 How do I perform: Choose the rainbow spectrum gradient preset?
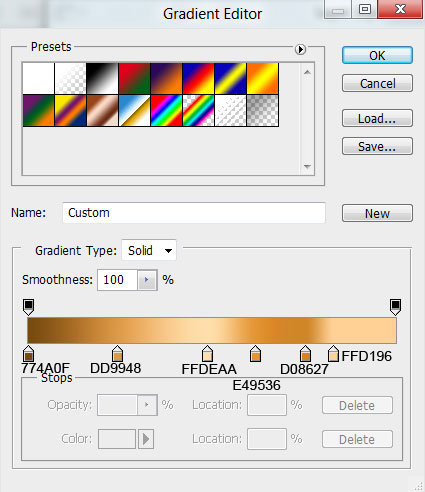point(166,111)
